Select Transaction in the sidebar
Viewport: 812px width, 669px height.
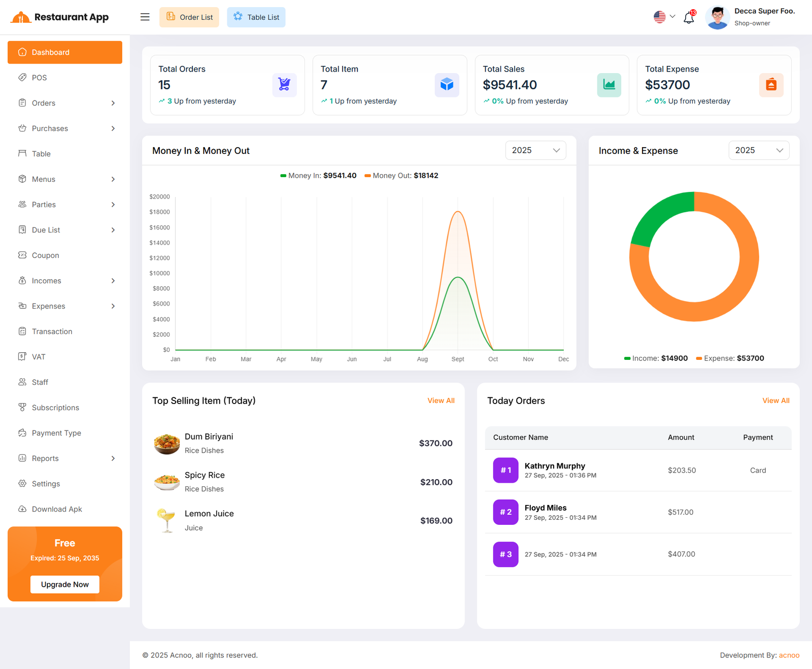click(x=52, y=331)
